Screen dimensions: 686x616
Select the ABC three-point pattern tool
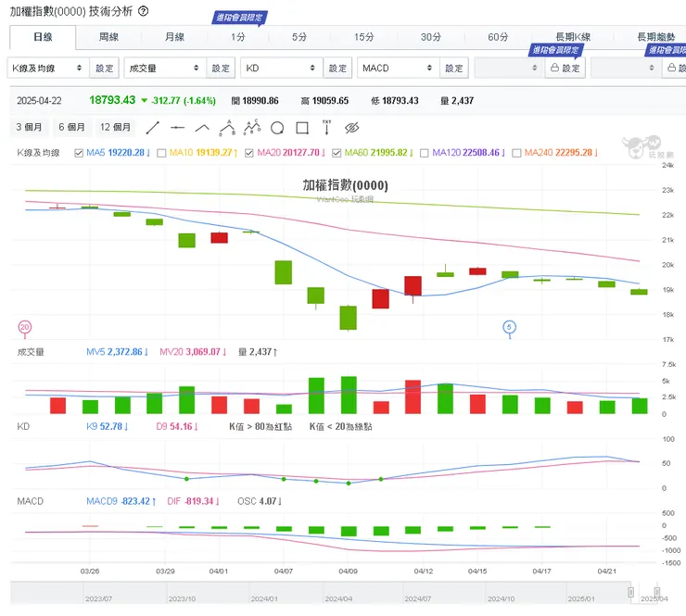click(227, 128)
